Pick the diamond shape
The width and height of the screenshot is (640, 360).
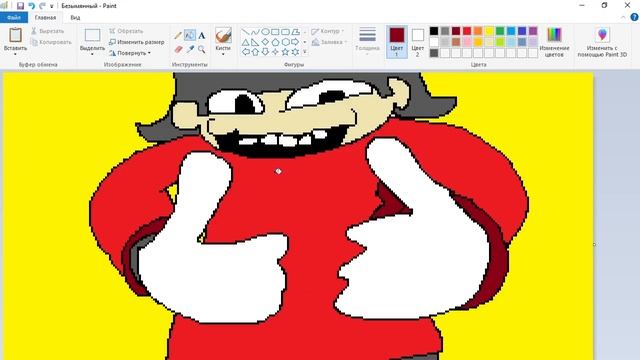[265, 42]
